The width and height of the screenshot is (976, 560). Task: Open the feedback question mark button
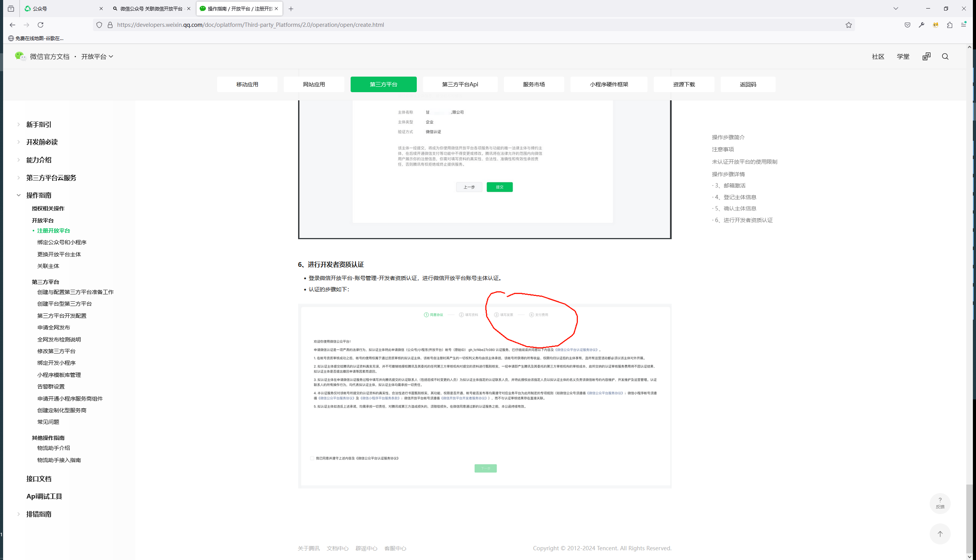click(940, 503)
